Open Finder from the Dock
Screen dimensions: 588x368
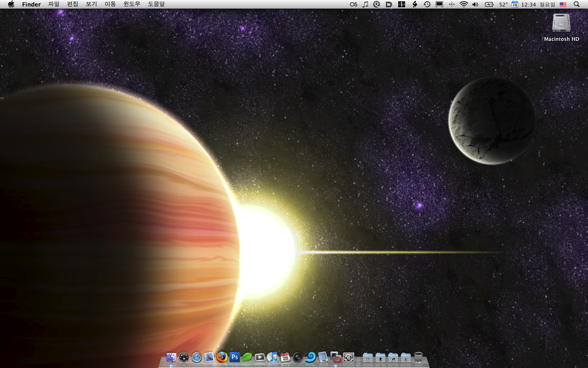click(x=171, y=357)
